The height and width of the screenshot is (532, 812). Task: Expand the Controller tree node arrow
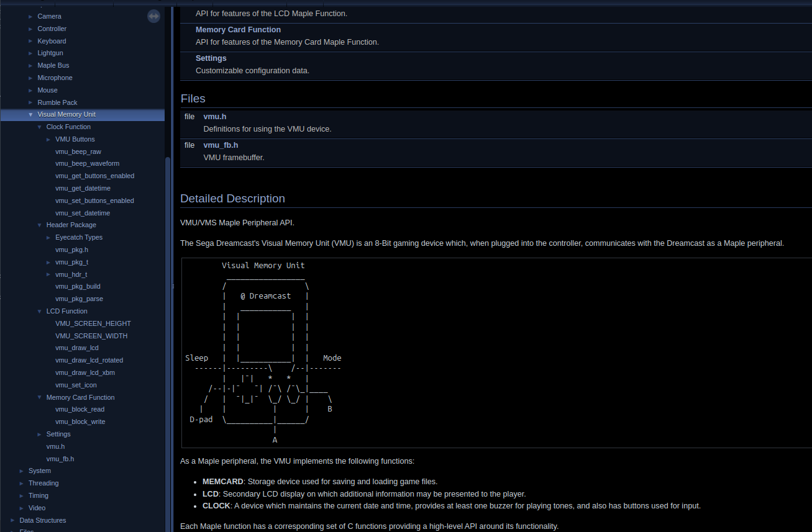click(30, 29)
